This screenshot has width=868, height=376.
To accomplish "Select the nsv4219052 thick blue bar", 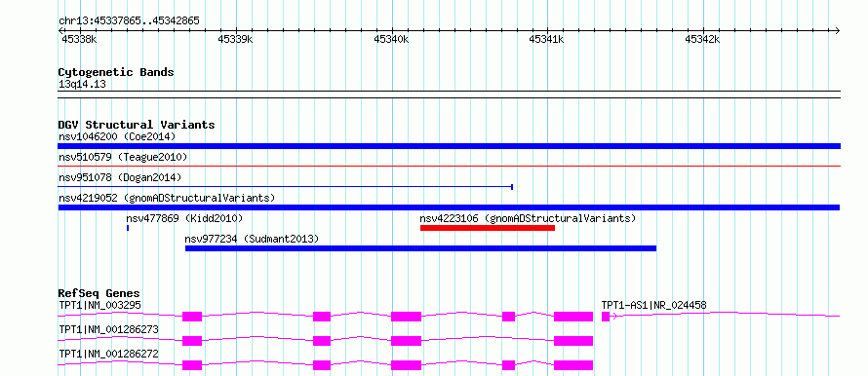I will [449, 207].
